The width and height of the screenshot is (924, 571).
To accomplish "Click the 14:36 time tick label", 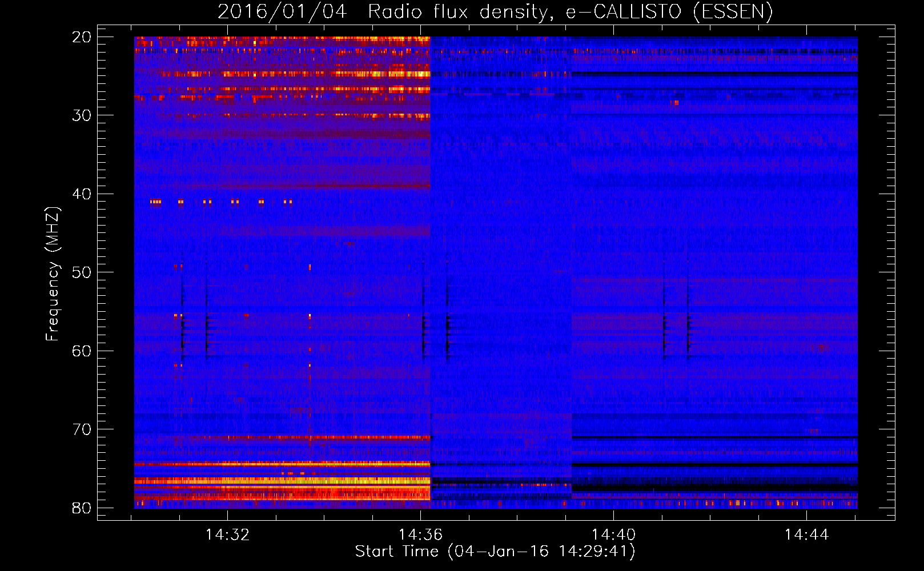I will point(421,535).
